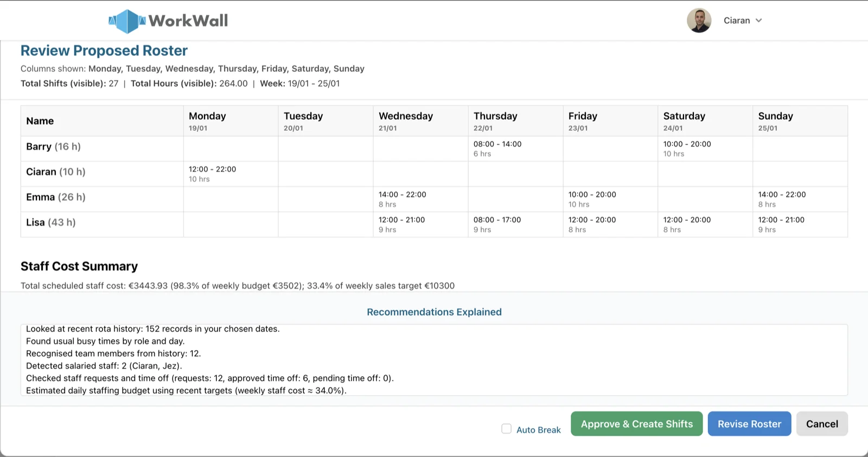Click the Total Hours (visible) 264.00 text
The image size is (868, 457).
coord(189,84)
